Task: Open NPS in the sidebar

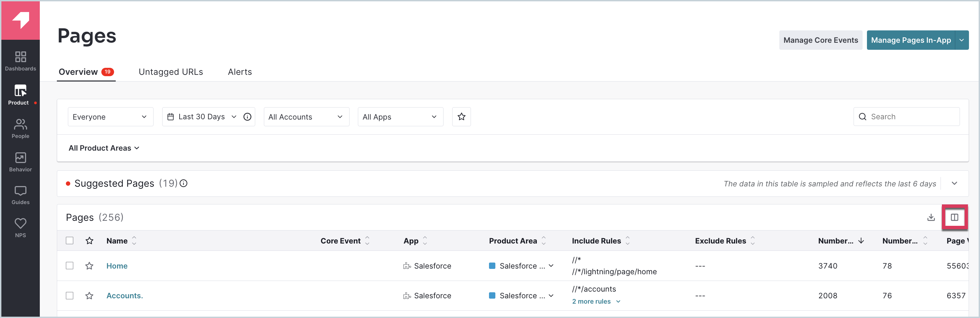Action: coord(20,228)
